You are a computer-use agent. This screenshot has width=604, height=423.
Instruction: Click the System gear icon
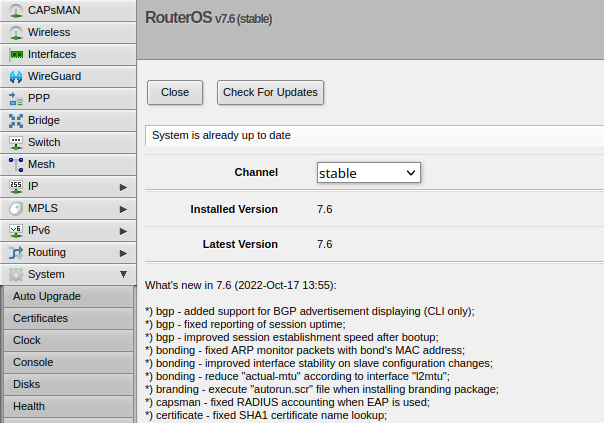tap(16, 275)
